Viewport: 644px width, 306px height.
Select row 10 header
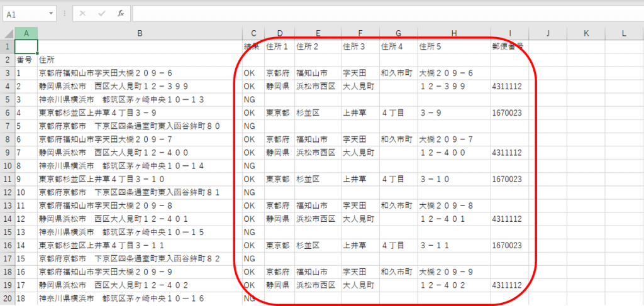point(8,166)
